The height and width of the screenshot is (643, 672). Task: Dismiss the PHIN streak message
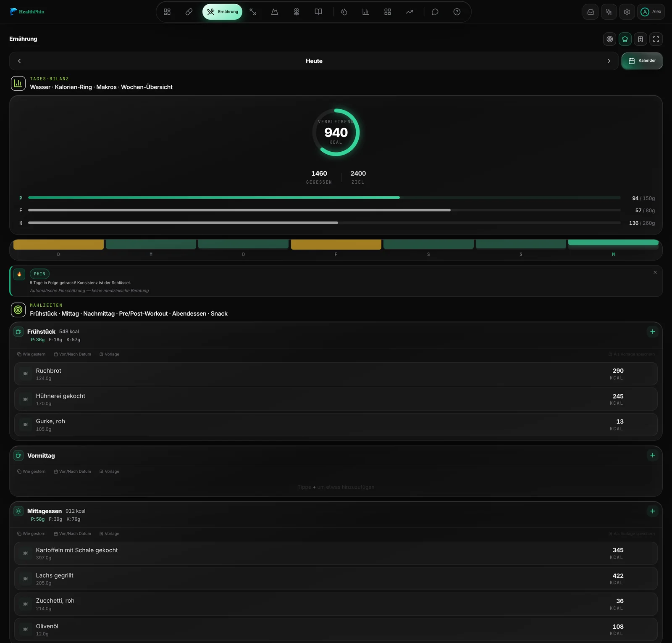655,272
